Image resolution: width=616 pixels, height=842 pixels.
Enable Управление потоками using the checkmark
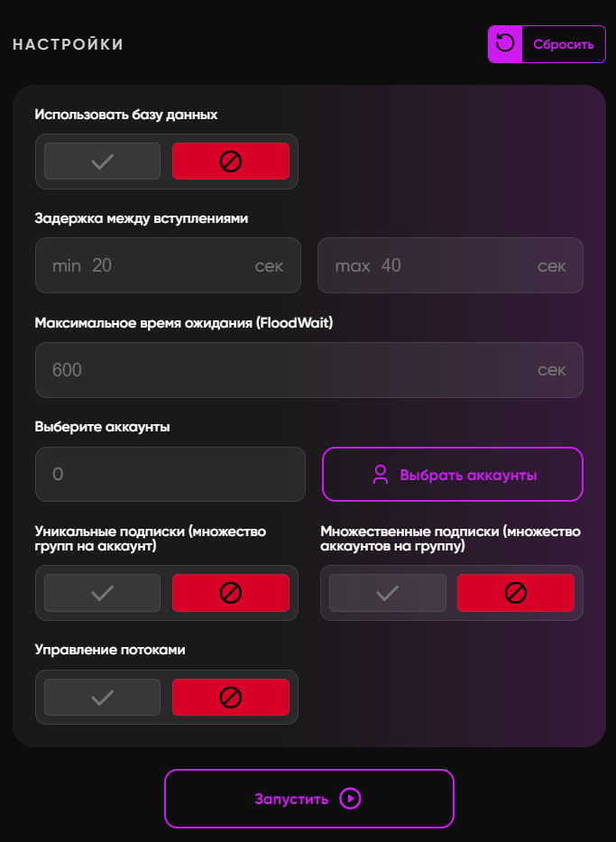coord(102,698)
